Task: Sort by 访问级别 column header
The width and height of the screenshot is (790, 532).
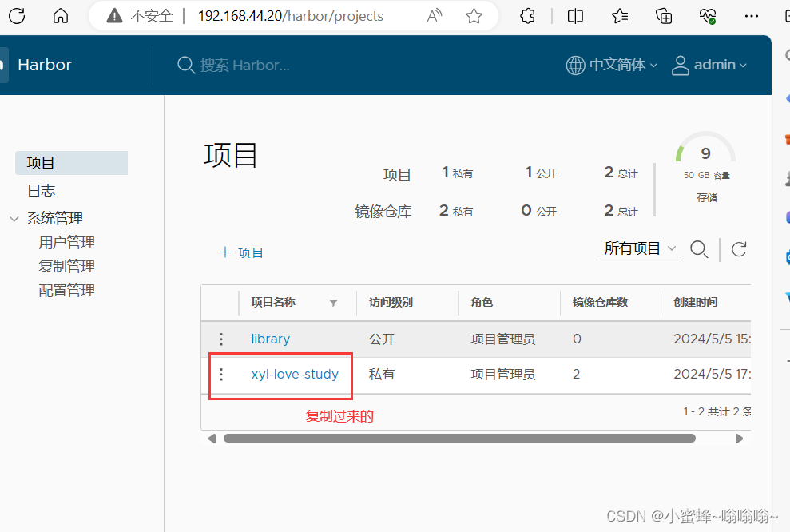Action: pos(391,302)
